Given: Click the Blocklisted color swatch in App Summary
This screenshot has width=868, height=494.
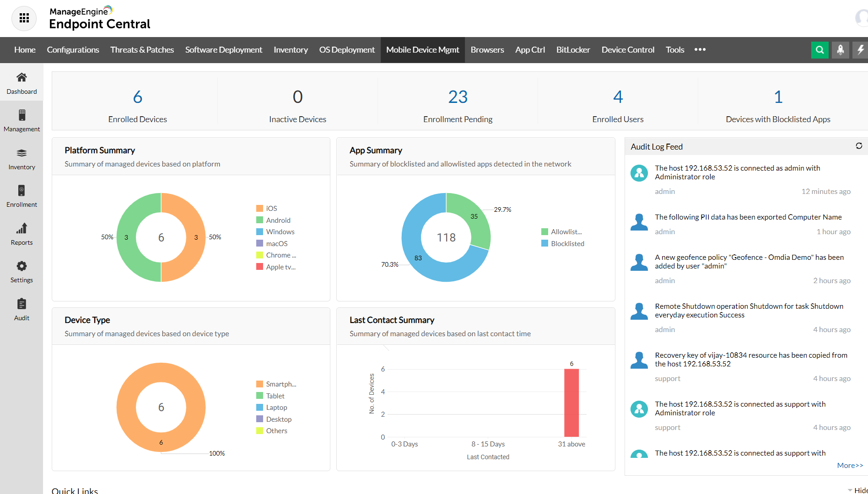Looking at the screenshot, I should 545,243.
